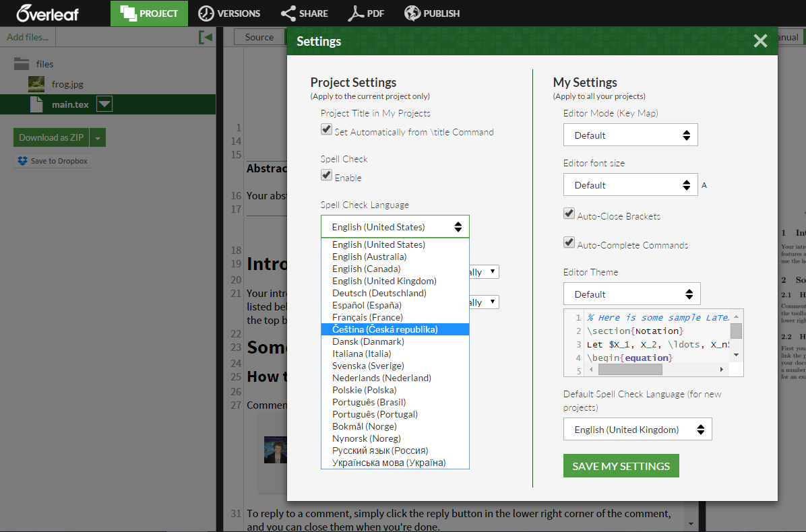Image resolution: width=806 pixels, height=532 pixels.
Task: Open the Versions history panel
Action: [229, 13]
